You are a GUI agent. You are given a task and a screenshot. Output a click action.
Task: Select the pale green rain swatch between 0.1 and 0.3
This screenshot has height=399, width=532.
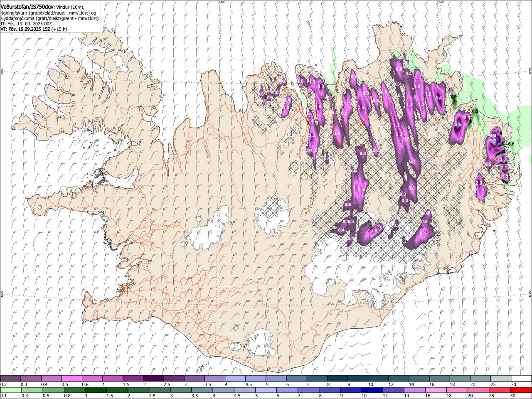coord(10,390)
